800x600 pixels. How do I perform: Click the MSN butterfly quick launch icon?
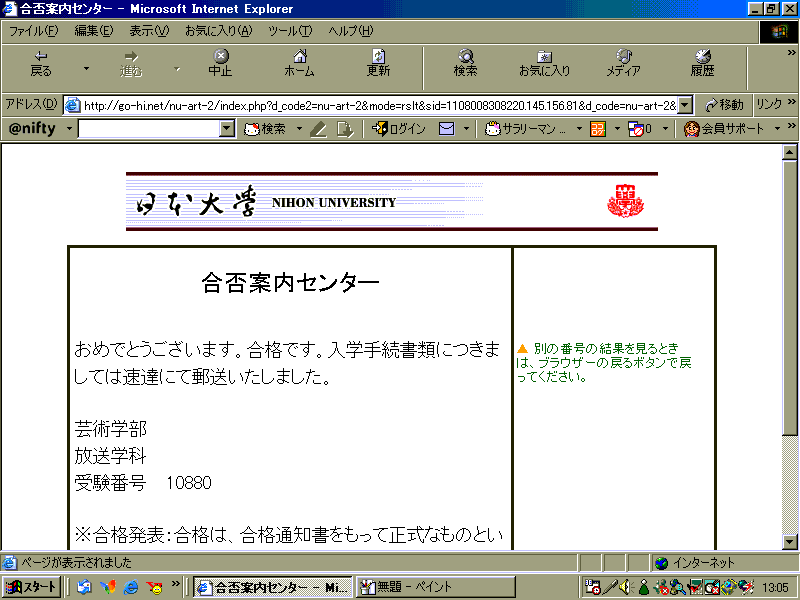pos(108,587)
